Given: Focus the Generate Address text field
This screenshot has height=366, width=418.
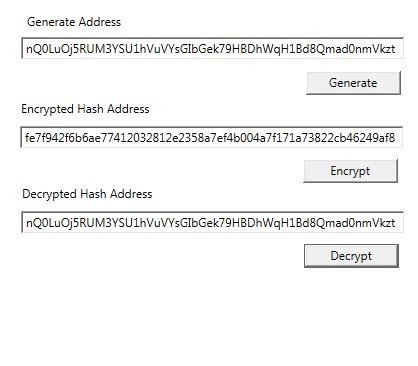Looking at the screenshot, I should point(212,49).
